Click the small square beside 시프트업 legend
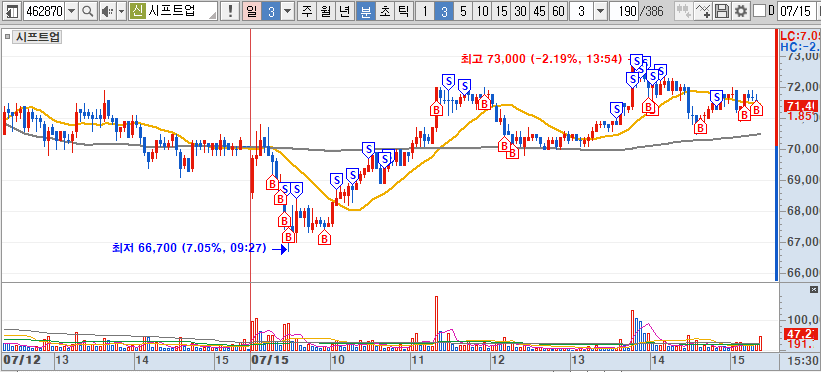Screen dimensions: 821x372 [7, 37]
